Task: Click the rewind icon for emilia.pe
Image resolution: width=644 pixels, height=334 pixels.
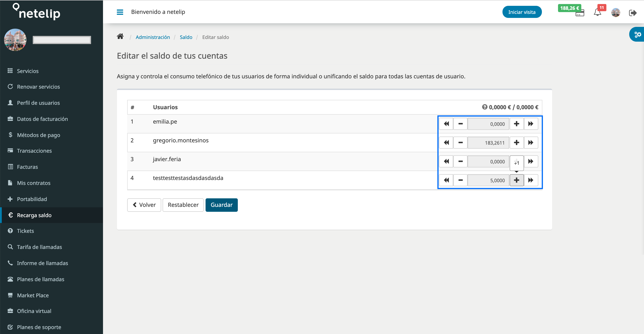Action: pos(446,124)
